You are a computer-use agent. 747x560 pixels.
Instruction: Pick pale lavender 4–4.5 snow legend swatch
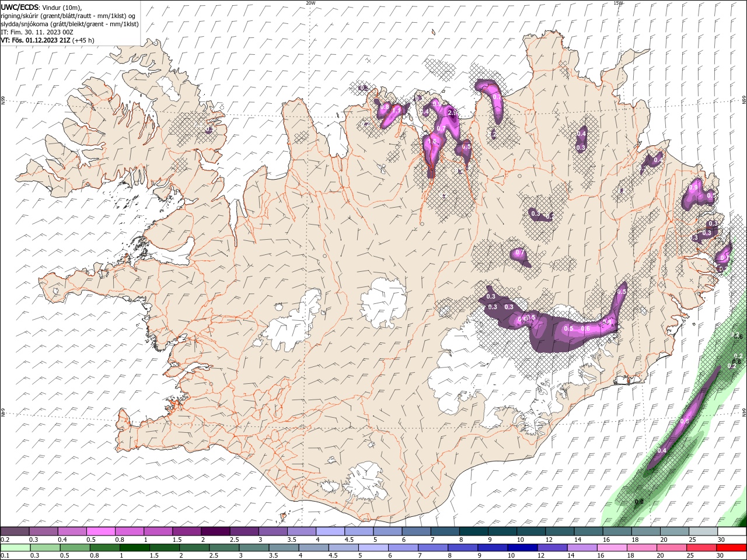click(x=330, y=531)
